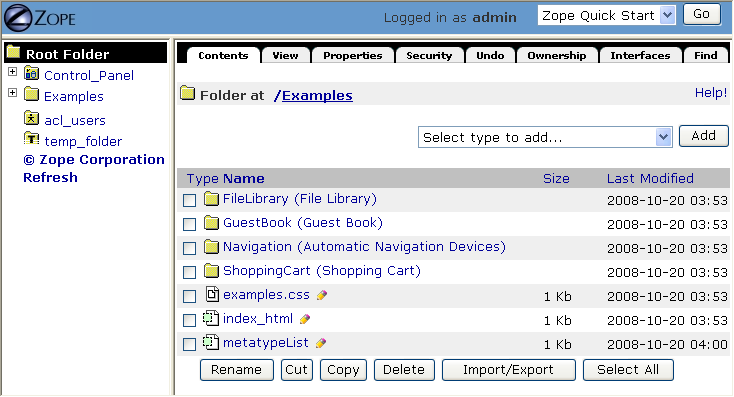This screenshot has width=734, height=397.
Task: Click the Refresh link in sidebar
Action: (x=51, y=178)
